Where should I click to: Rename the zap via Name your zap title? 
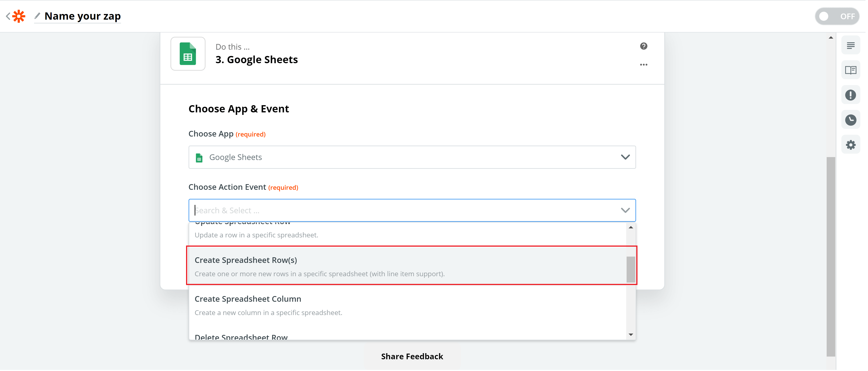click(x=83, y=16)
